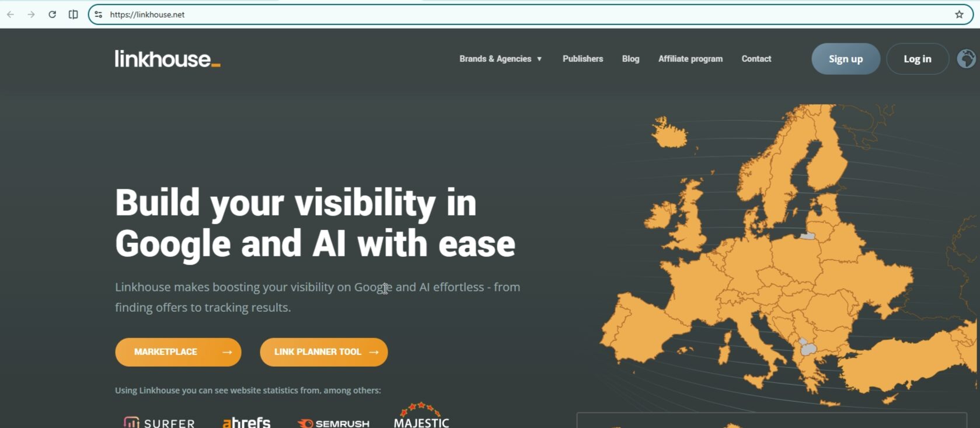
Task: Expand the Brands & Agencies dropdown menu
Action: pyautogui.click(x=501, y=59)
